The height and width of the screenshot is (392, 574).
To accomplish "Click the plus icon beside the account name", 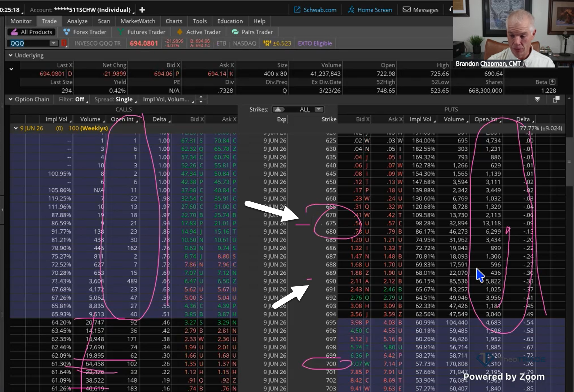I will (x=142, y=10).
